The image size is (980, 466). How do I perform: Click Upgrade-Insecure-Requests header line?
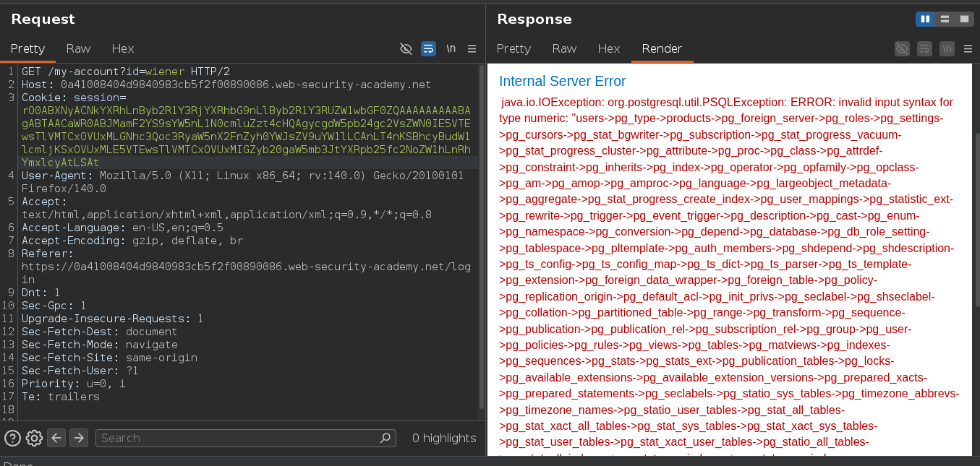click(113, 319)
